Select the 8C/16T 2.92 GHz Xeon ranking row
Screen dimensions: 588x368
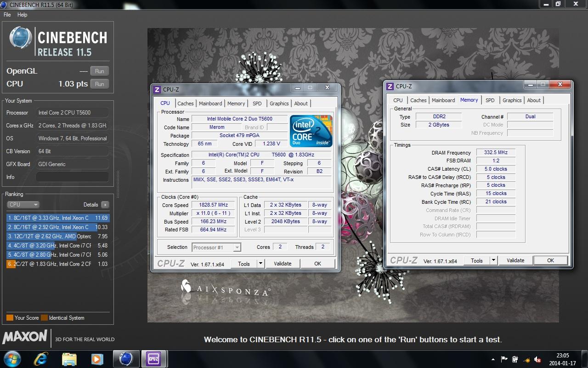pos(58,227)
